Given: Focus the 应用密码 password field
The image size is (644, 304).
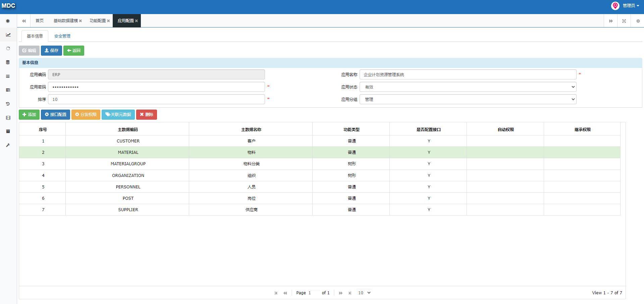Looking at the screenshot, I should point(156,87).
